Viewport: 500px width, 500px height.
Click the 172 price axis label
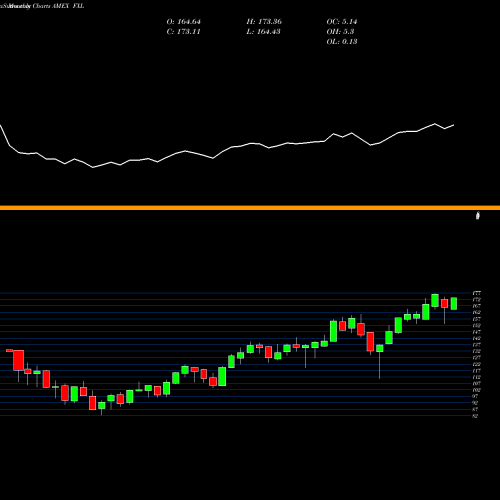tap(477, 300)
